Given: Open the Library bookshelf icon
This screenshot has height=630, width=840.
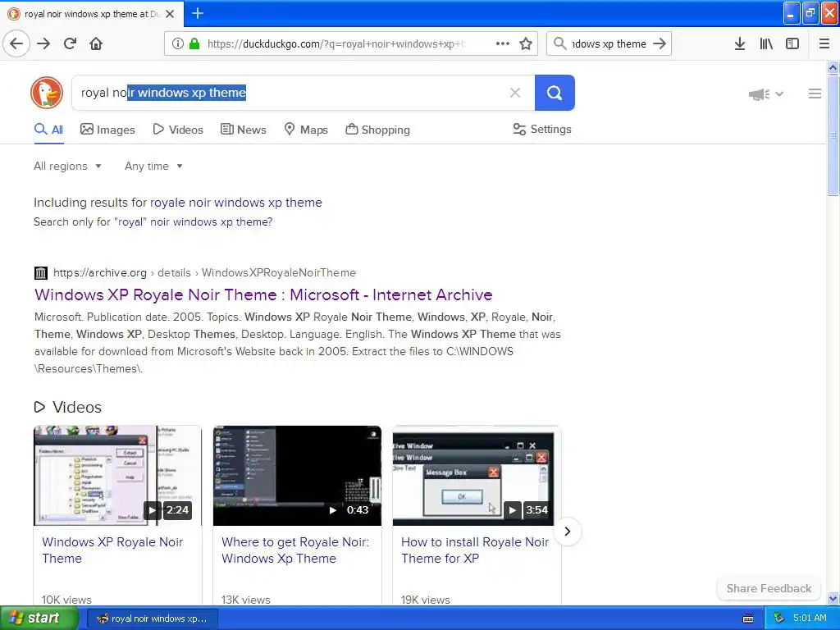Looking at the screenshot, I should [766, 44].
